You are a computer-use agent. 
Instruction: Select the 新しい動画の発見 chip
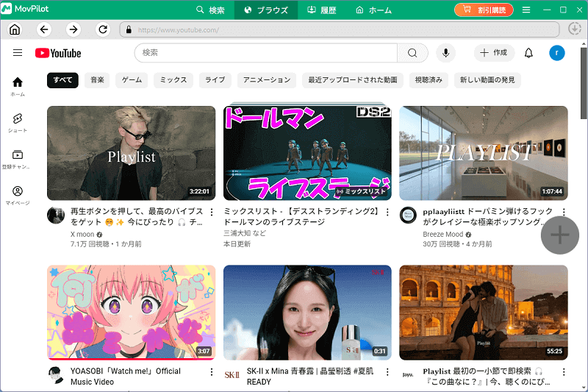487,80
